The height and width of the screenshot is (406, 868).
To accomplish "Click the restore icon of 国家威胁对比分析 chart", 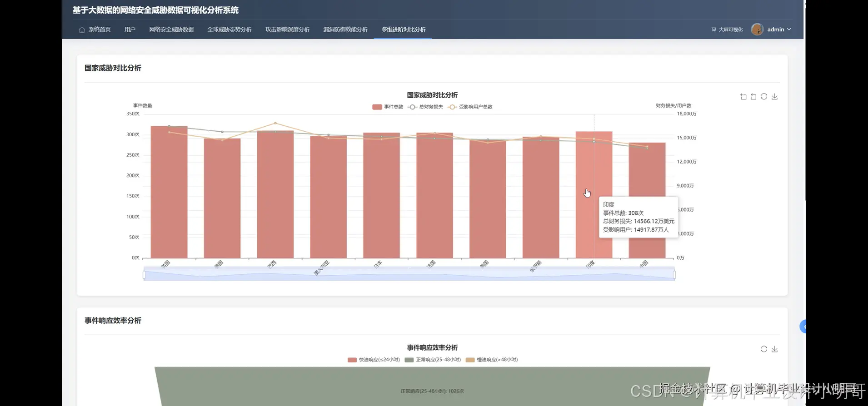I will click(764, 97).
